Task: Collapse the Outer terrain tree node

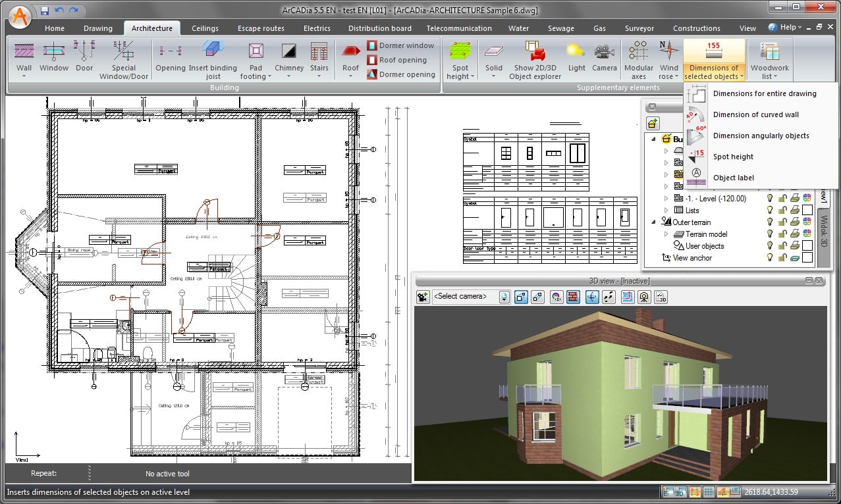Action: click(654, 222)
